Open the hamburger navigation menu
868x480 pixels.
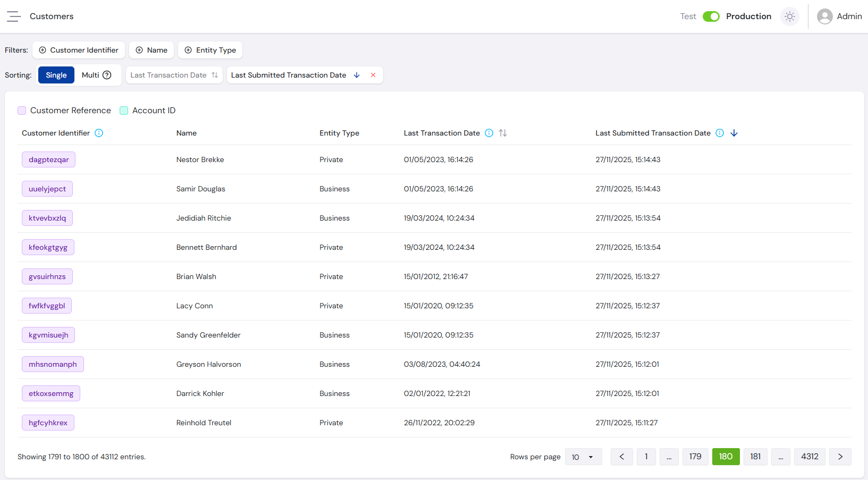(x=14, y=16)
